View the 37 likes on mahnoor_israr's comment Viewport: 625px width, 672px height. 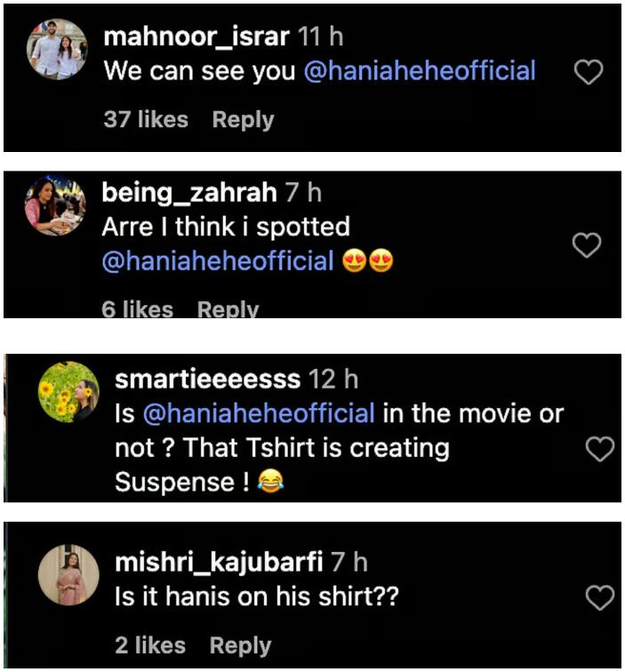point(146,119)
